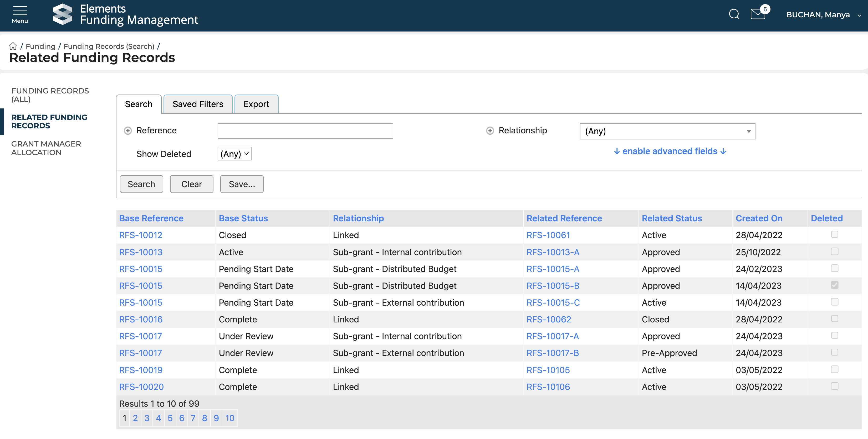Screen dimensions: 868x439
Task: Go to results page 5
Action: tap(170, 418)
